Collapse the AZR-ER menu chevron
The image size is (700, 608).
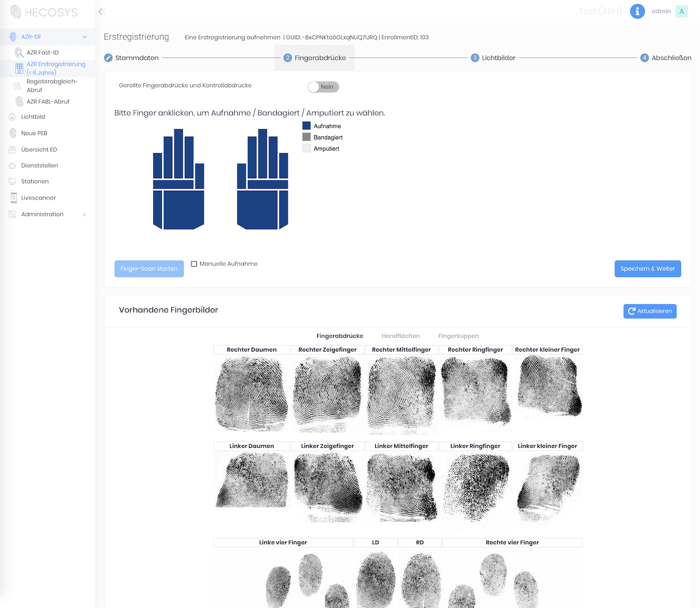(x=84, y=37)
